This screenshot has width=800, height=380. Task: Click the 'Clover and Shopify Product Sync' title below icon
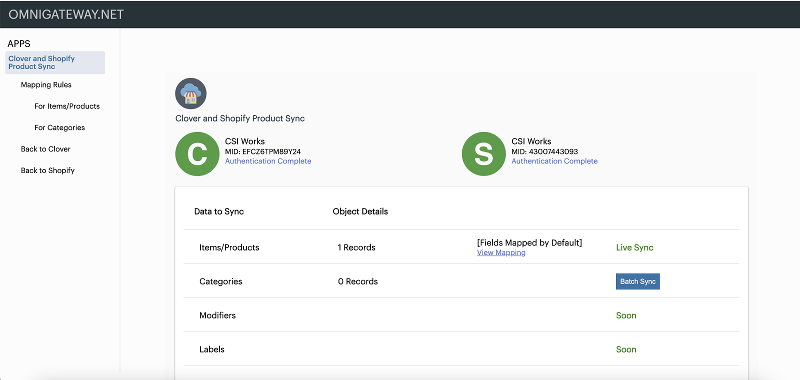[240, 118]
